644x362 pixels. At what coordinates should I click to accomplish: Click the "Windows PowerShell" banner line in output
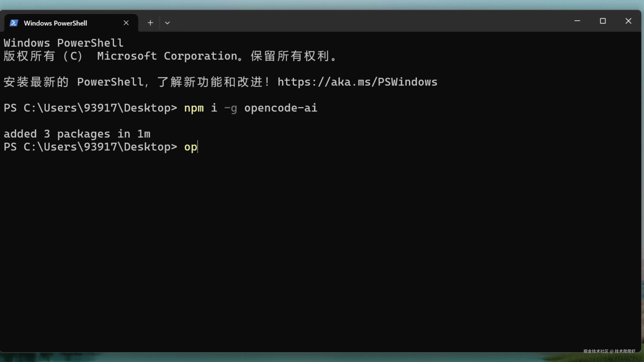point(64,43)
